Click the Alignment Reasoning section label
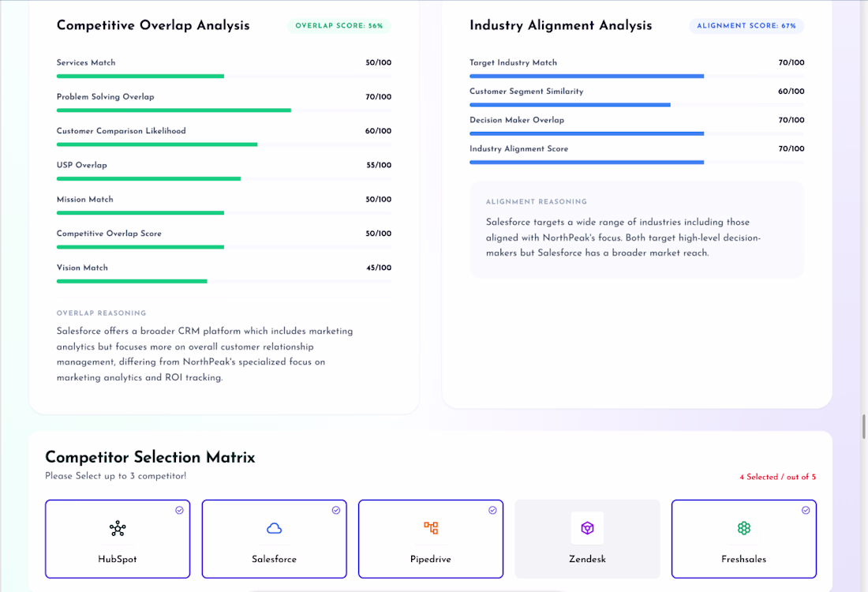868x592 pixels. 537,202
